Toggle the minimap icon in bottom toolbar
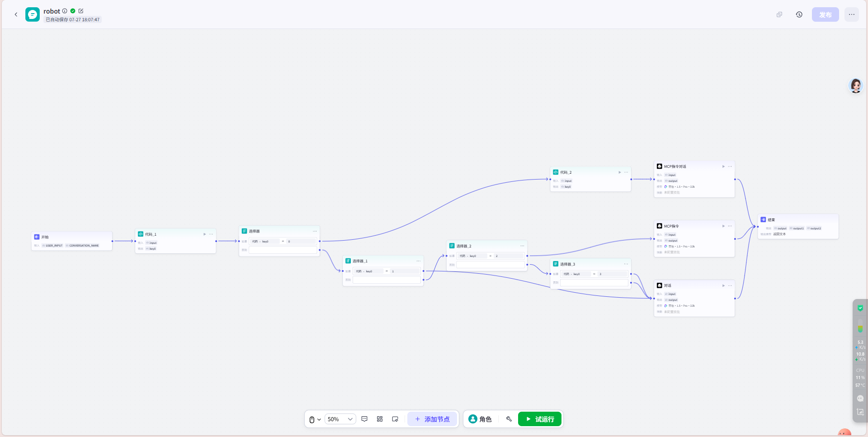Image resolution: width=868 pixels, height=437 pixels. point(395,419)
